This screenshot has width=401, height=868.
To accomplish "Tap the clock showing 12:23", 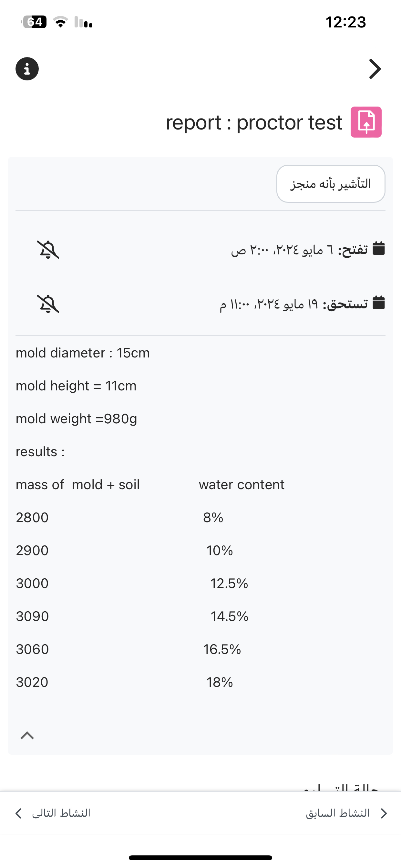I will [346, 22].
